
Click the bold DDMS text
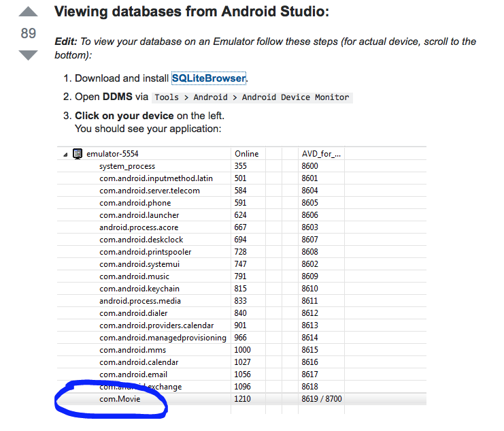[x=117, y=97]
